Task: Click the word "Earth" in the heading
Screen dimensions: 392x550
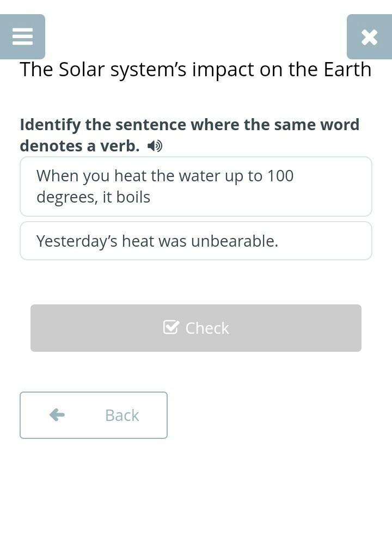Action: point(347,70)
